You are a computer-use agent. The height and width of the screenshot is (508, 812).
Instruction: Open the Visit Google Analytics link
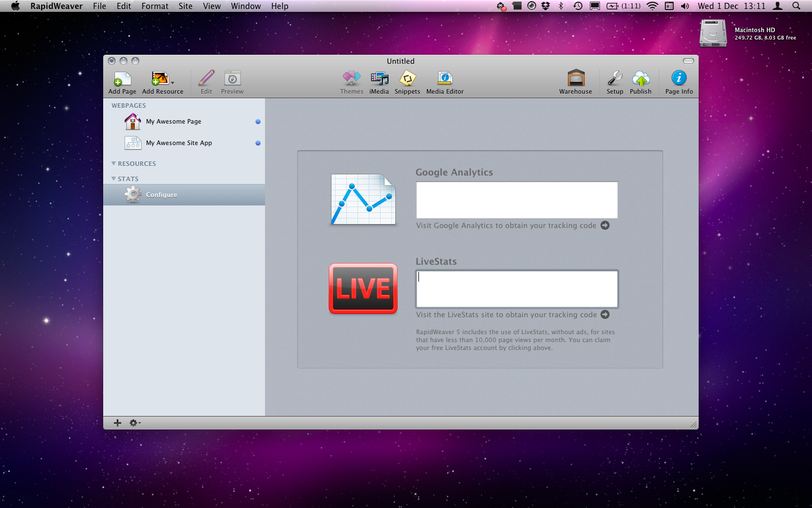[506, 226]
